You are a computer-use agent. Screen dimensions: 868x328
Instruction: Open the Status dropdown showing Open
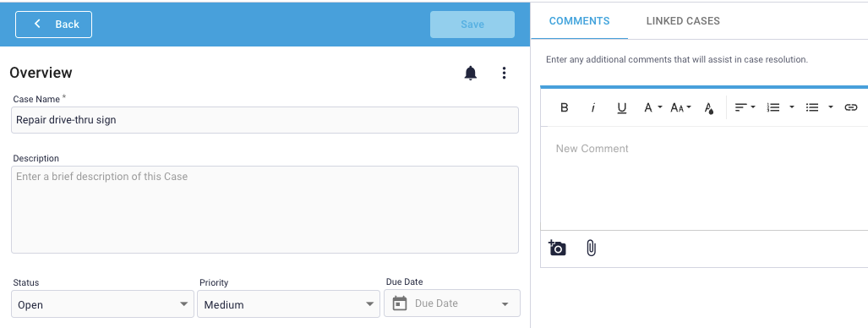[x=102, y=304]
